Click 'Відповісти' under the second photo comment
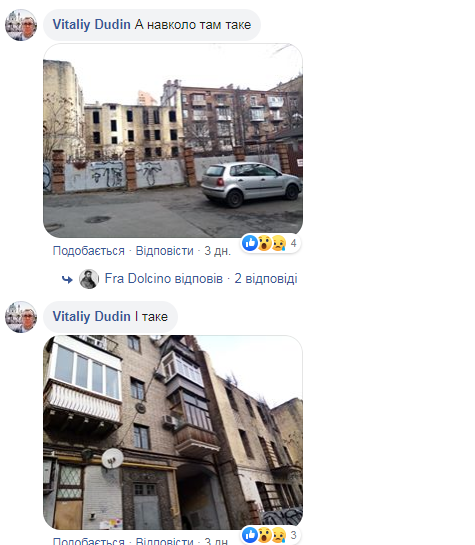 [164, 541]
